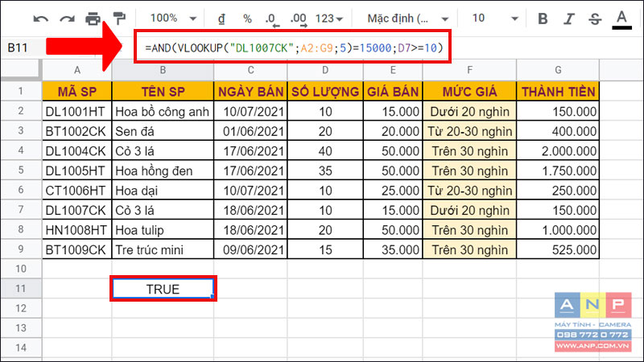Select date cell 09/06/2021

click(250, 249)
